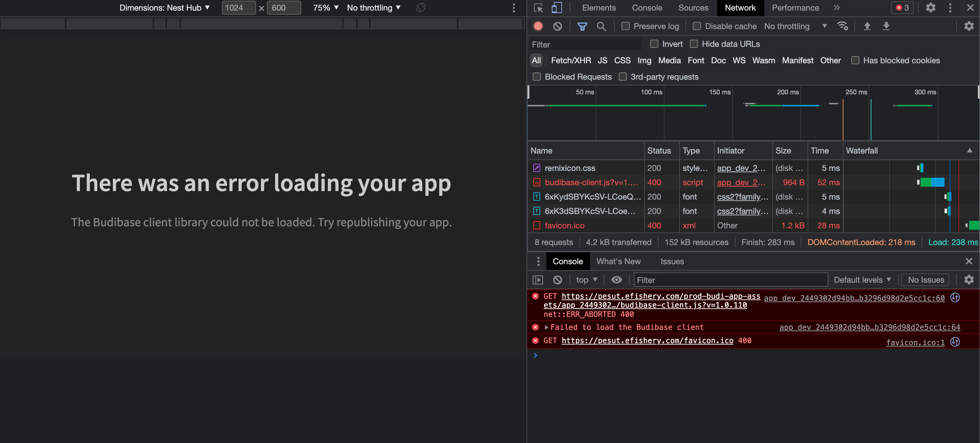Create live expression eye icon
The width and height of the screenshot is (980, 443).
click(616, 280)
